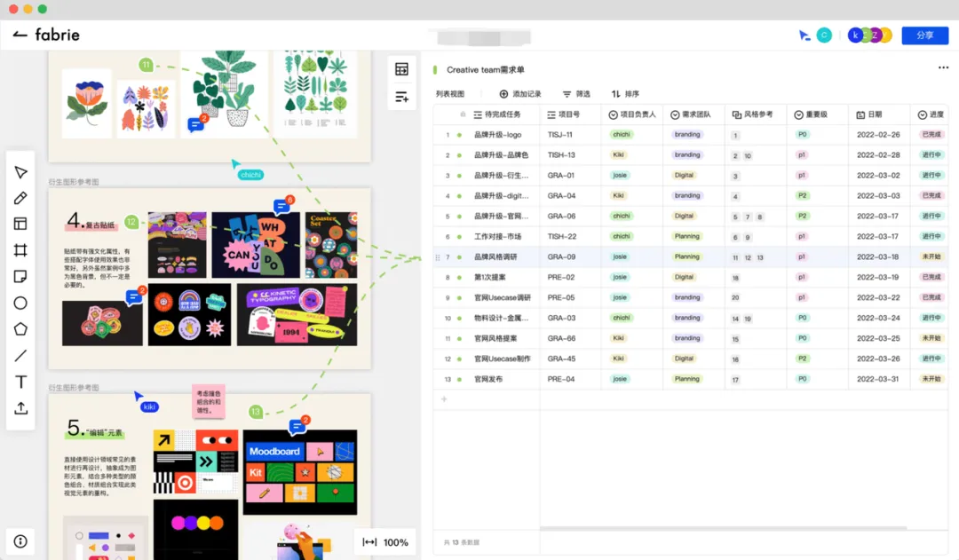
Task: Select the pencil drawing tool
Action: pos(20,198)
